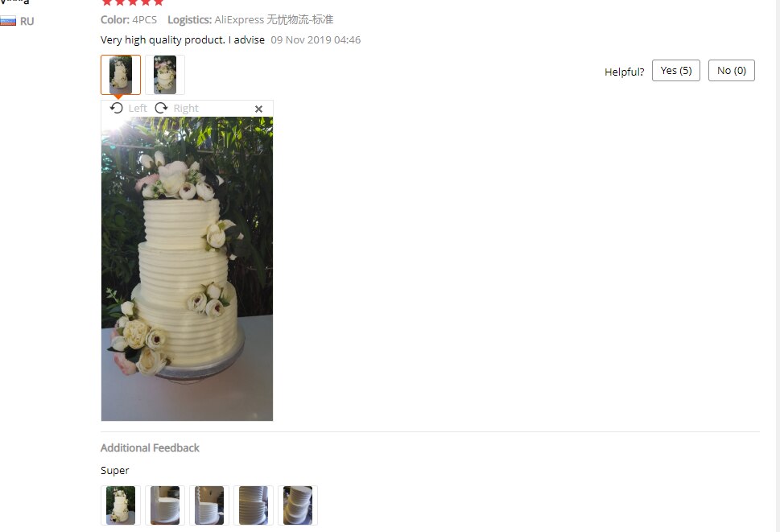780x532 pixels.
Task: Click the Russian flag icon
Action: (8, 21)
